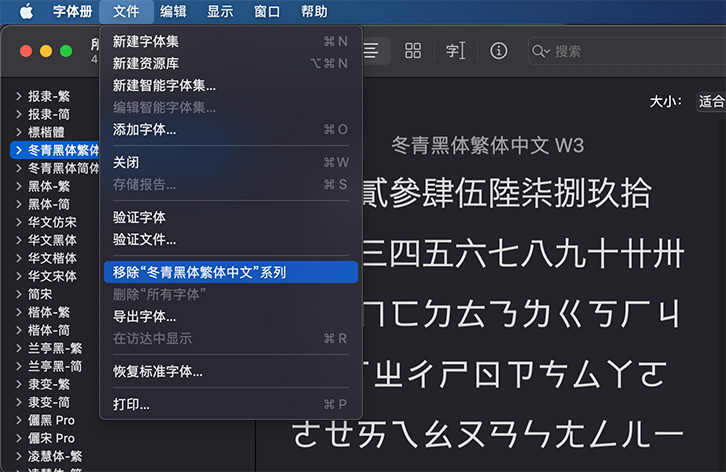
Task: Select 儷宋 Pro in the font list
Action: point(51,438)
